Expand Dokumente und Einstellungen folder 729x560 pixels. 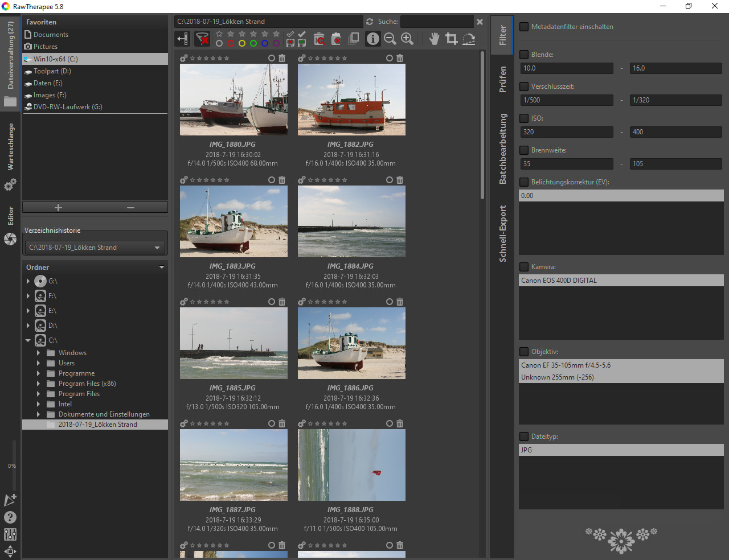pyautogui.click(x=38, y=414)
